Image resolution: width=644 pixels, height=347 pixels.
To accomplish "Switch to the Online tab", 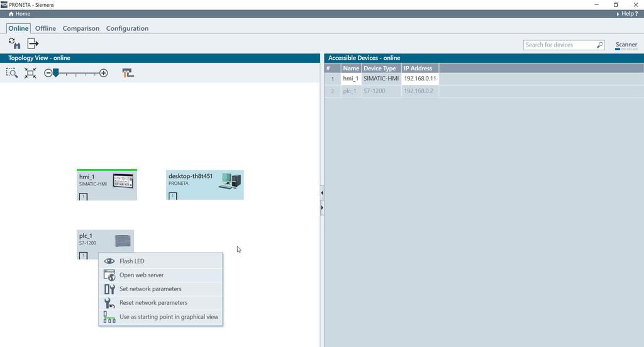I will click(18, 28).
